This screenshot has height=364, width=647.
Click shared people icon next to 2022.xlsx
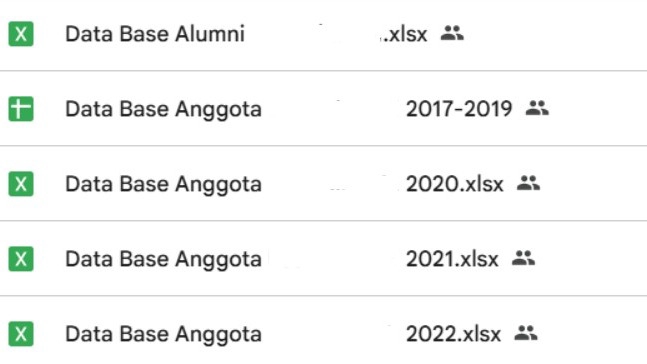pos(526,333)
